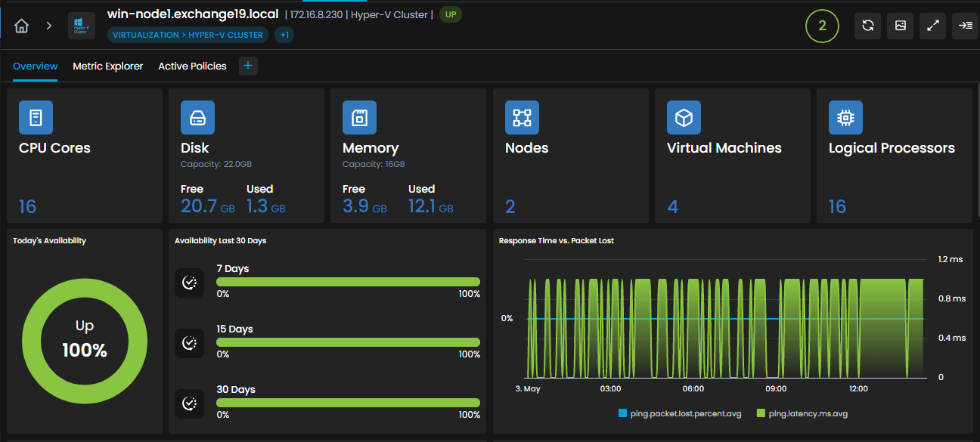Image resolution: width=980 pixels, height=442 pixels.
Task: Open the Nodes tile icon
Action: 522,118
